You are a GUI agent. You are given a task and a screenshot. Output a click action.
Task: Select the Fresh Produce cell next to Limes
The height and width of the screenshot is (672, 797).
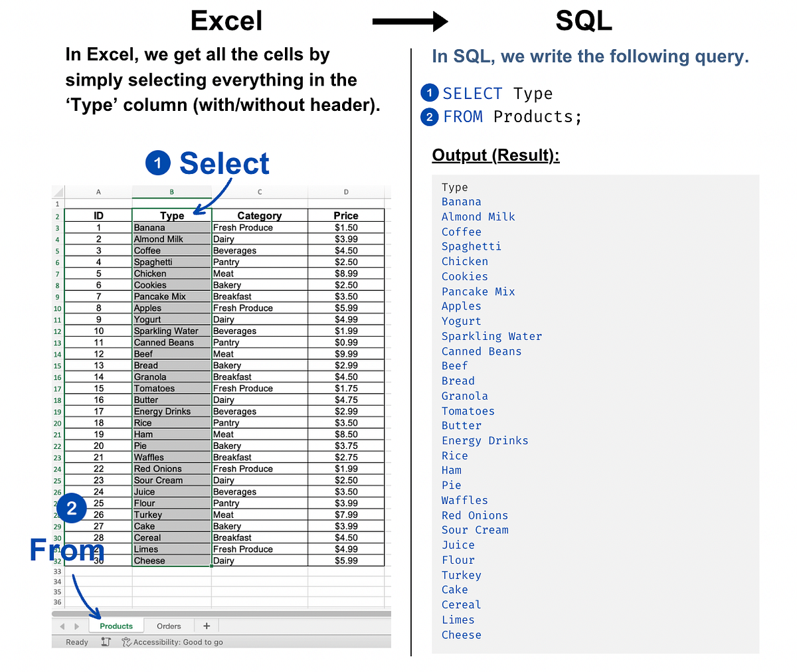[x=259, y=548]
